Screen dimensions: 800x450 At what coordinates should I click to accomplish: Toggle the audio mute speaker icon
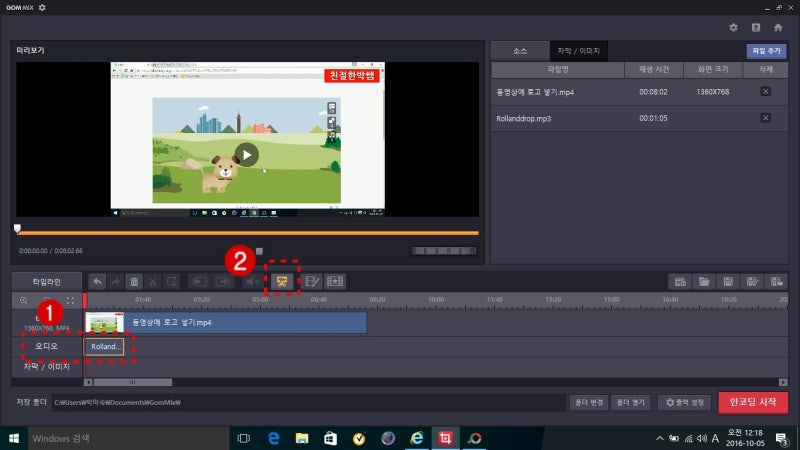pos(252,282)
